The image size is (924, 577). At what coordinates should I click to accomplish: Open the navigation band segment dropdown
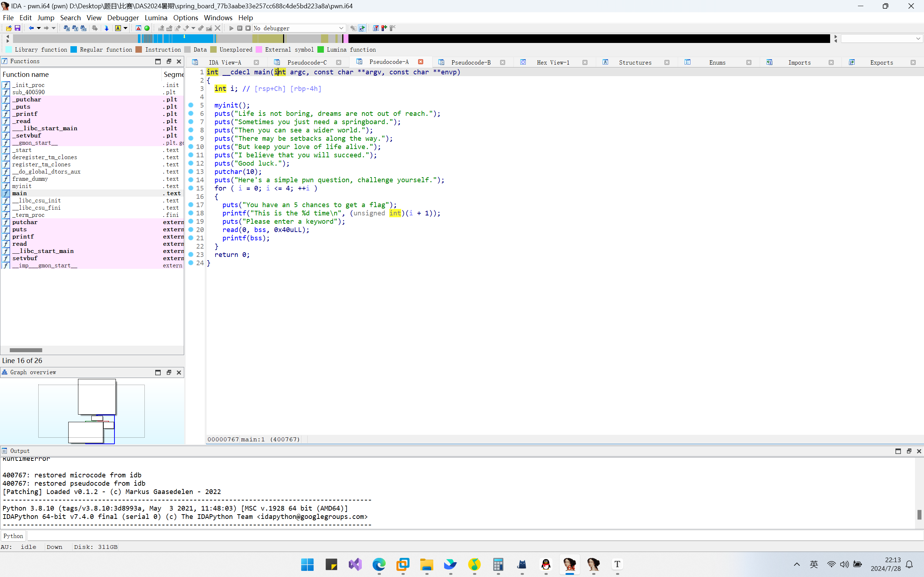click(882, 39)
